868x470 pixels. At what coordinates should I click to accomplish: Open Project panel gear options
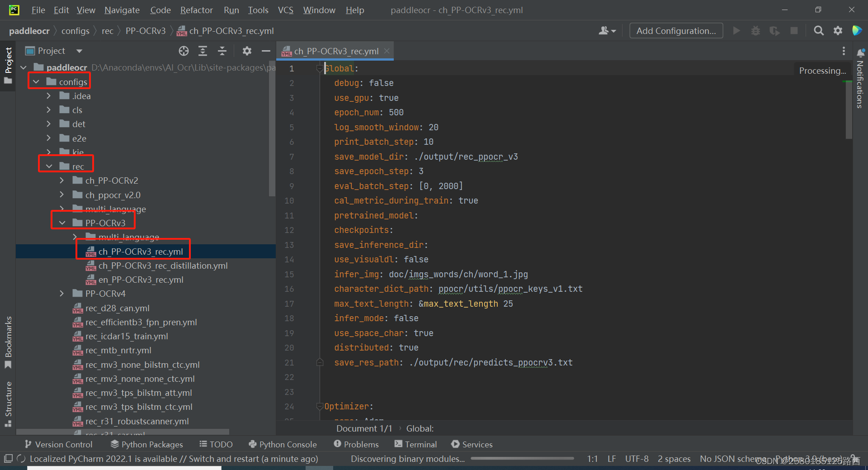[x=247, y=51]
